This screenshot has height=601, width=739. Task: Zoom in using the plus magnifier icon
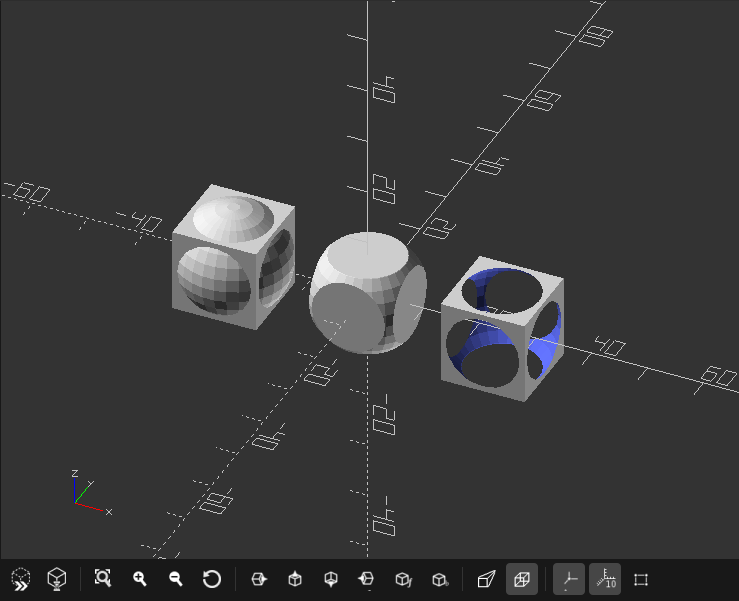coord(140,579)
